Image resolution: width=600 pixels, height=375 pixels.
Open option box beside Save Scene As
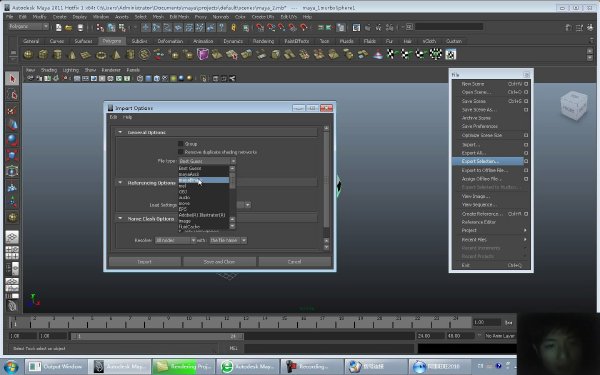click(526, 110)
